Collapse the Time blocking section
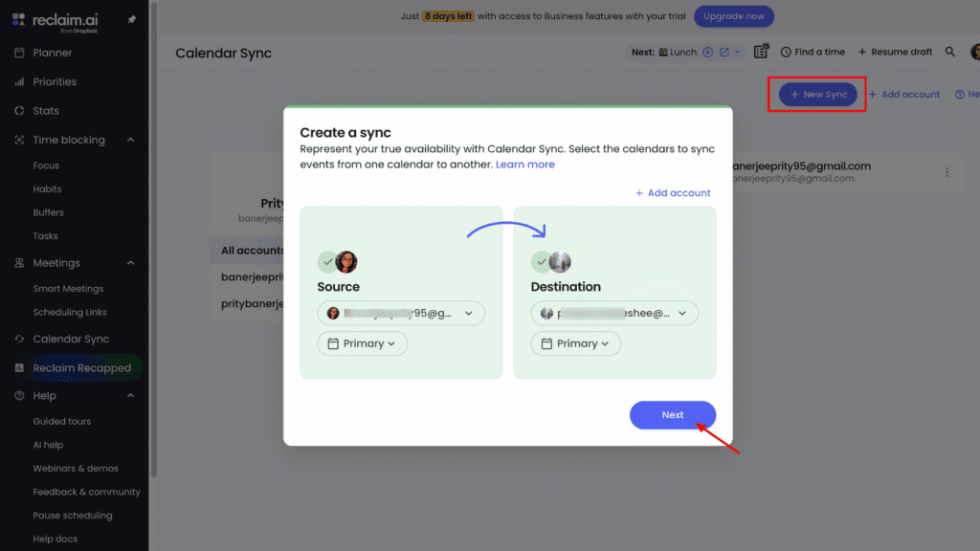 [129, 140]
